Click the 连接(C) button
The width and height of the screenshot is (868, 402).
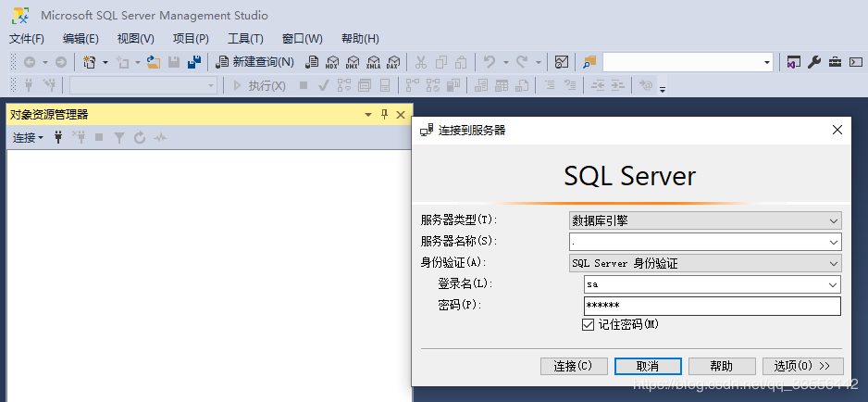[574, 366]
